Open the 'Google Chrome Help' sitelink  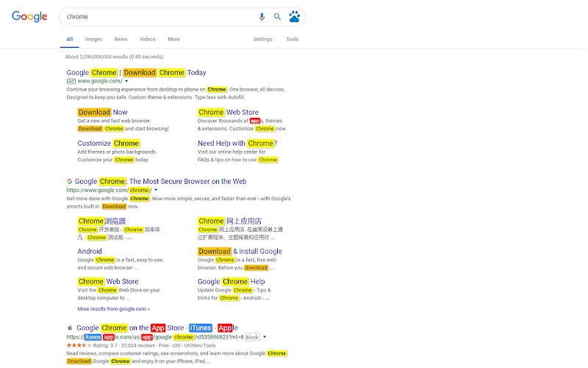[x=231, y=282]
